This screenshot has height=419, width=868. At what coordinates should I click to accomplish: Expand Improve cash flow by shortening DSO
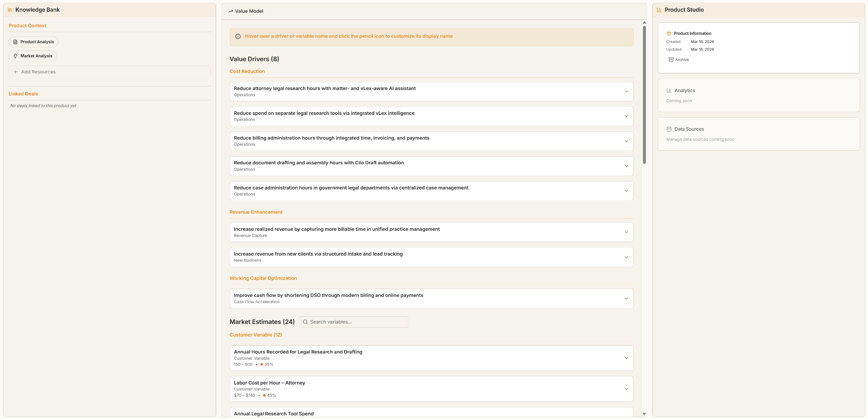627,299
